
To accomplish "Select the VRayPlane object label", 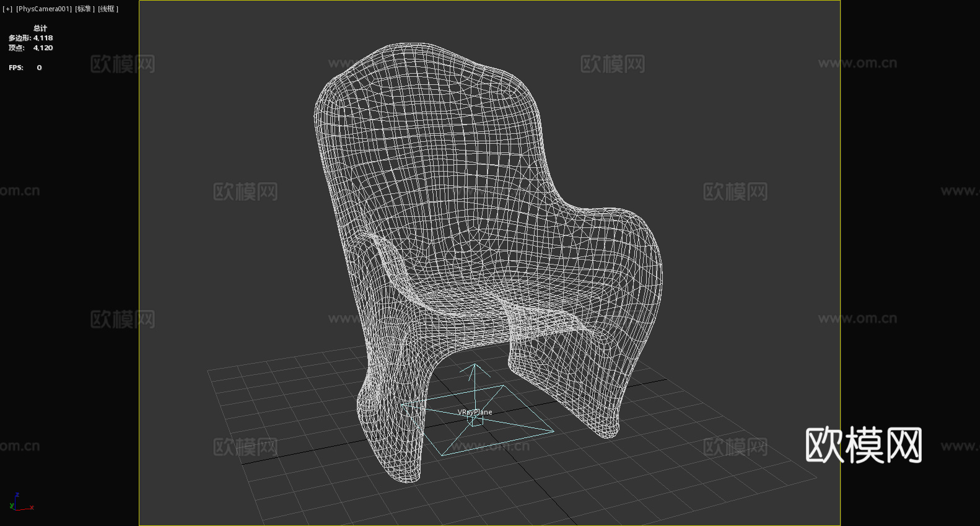I will tap(475, 412).
